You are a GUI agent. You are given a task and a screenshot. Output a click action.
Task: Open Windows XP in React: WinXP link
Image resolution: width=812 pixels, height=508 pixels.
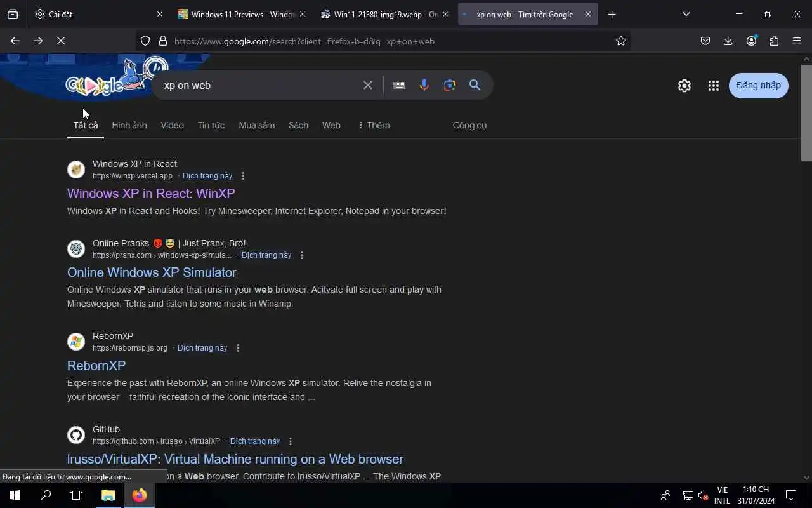click(x=151, y=193)
